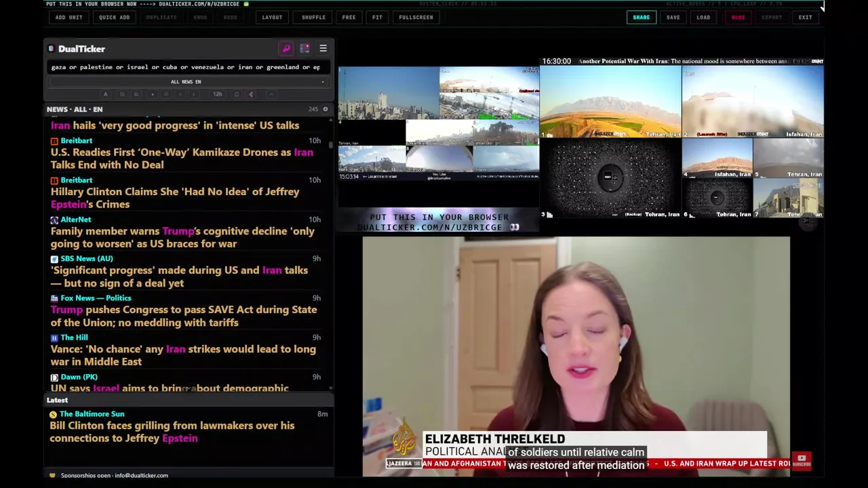Click the play ticker icon
This screenshot has height=488, width=868.
153,94
